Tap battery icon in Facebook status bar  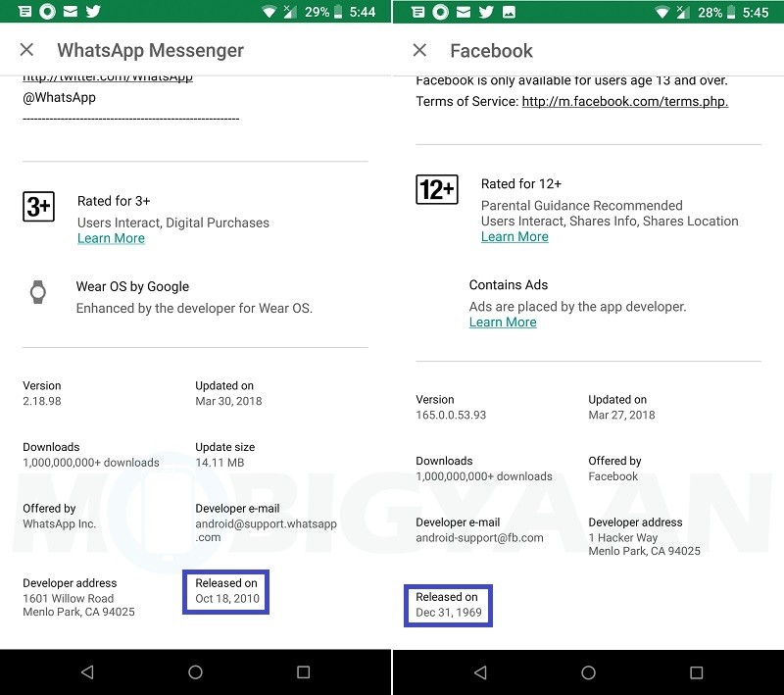tap(731, 12)
